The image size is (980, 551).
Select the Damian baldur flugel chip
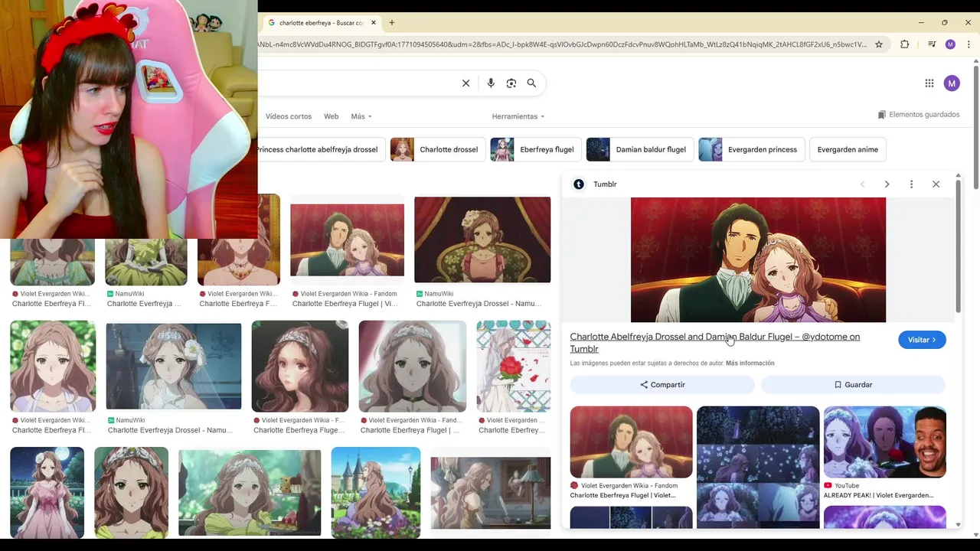pyautogui.click(x=640, y=149)
